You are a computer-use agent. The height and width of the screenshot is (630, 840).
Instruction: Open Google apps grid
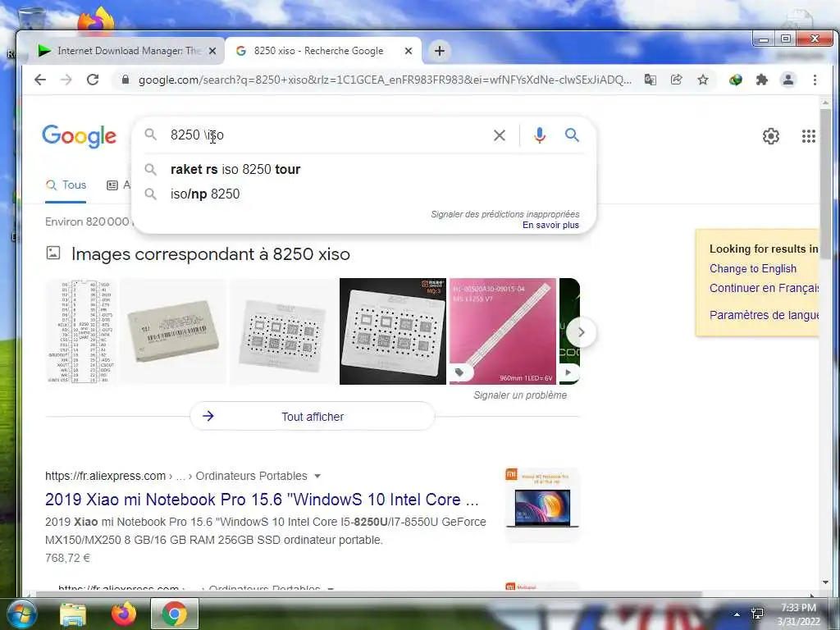(808, 136)
